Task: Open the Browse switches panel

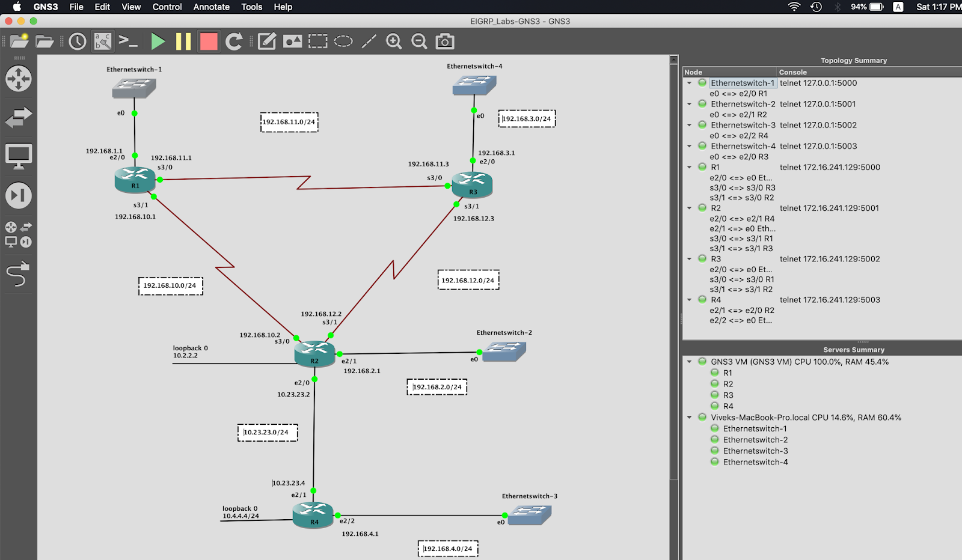Action: (18, 117)
